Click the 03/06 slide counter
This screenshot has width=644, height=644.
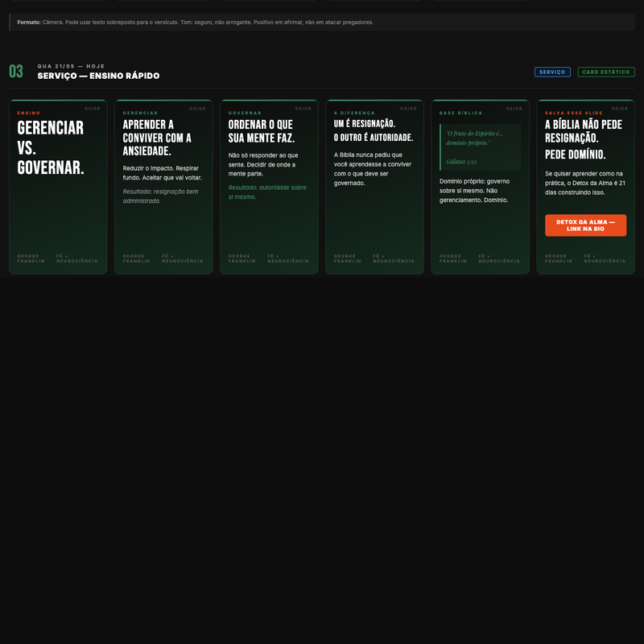[303, 109]
